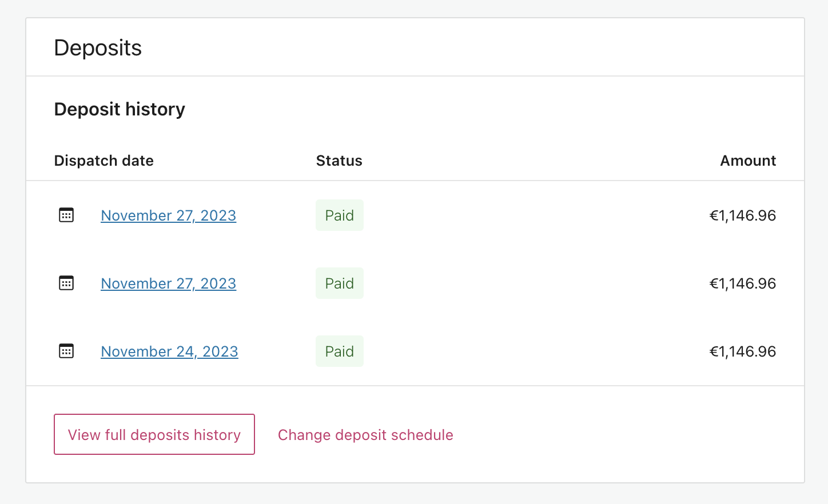828x504 pixels.
Task: Click the calendar icon beside the November 24 deposit
Action: click(66, 351)
